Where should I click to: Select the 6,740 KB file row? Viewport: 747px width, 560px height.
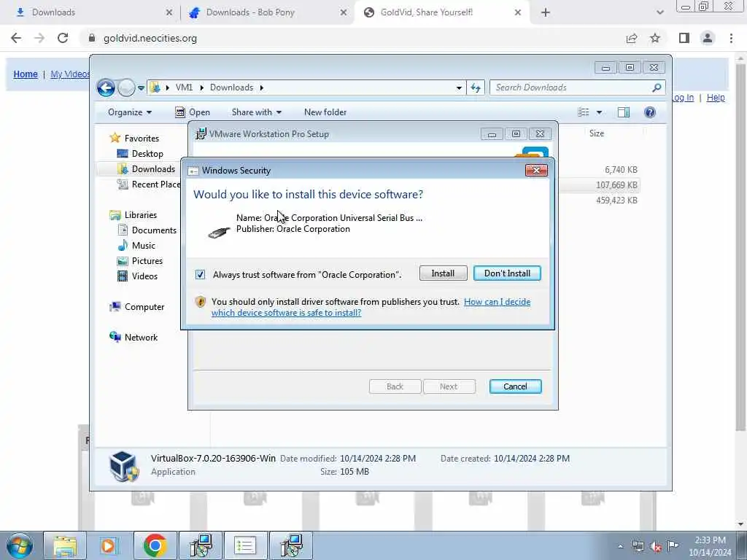pyautogui.click(x=621, y=169)
